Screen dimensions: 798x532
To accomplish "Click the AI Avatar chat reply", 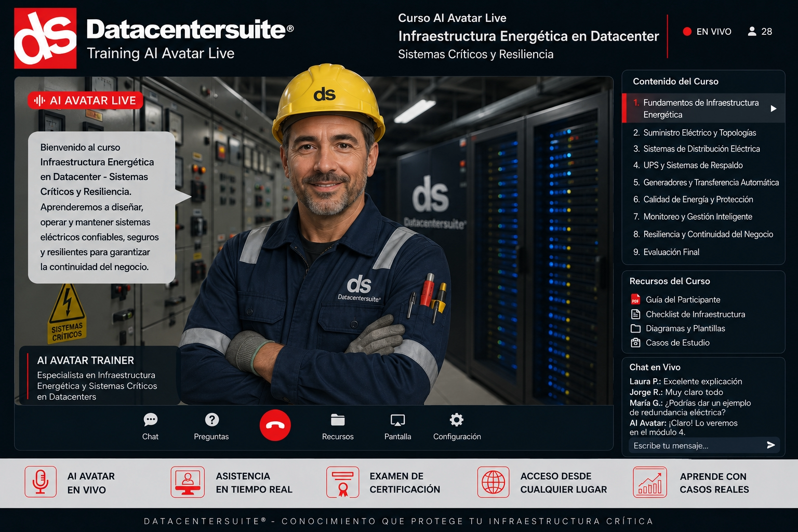I will click(684, 427).
